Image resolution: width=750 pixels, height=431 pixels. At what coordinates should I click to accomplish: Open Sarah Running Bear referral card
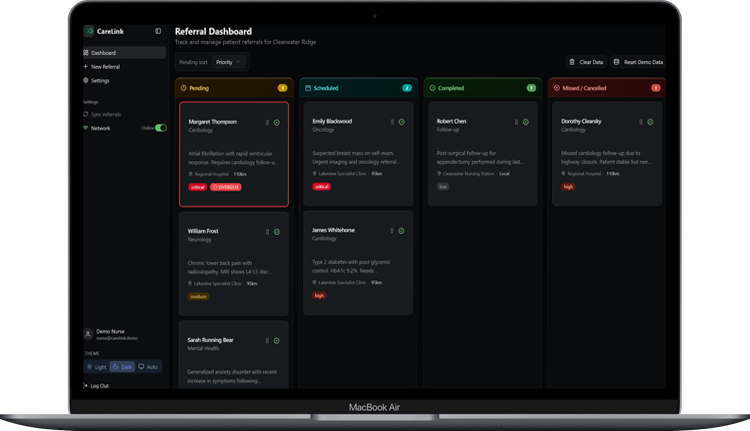tap(233, 355)
